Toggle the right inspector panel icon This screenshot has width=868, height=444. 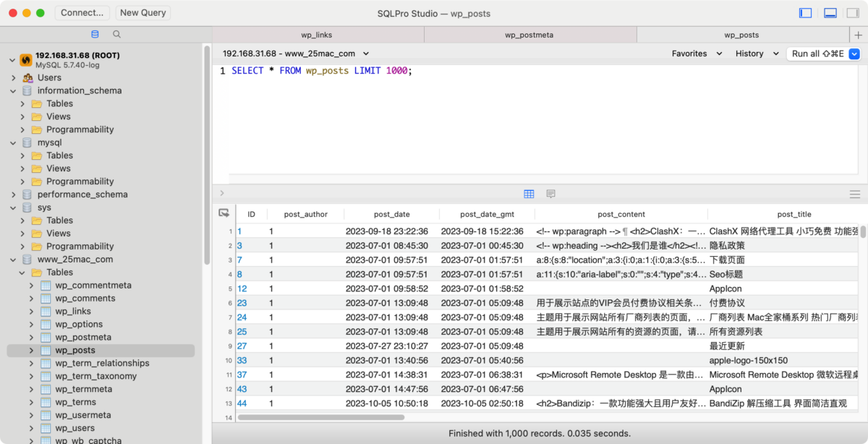tap(853, 12)
